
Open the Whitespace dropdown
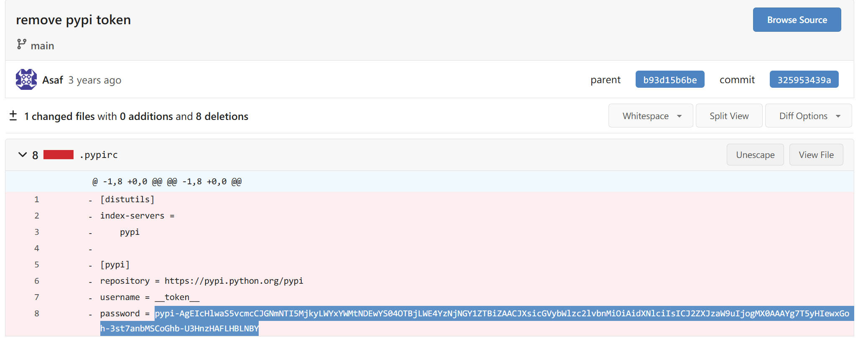click(x=651, y=116)
